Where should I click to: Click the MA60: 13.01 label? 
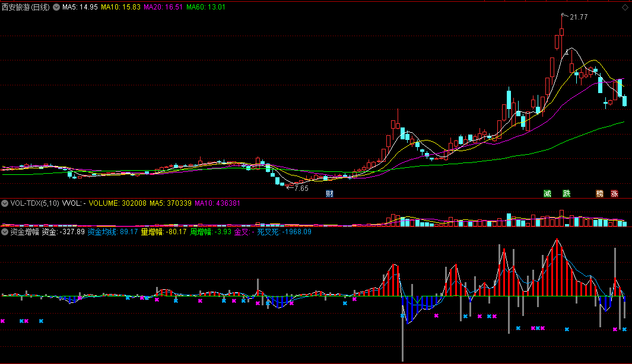tap(205, 7)
